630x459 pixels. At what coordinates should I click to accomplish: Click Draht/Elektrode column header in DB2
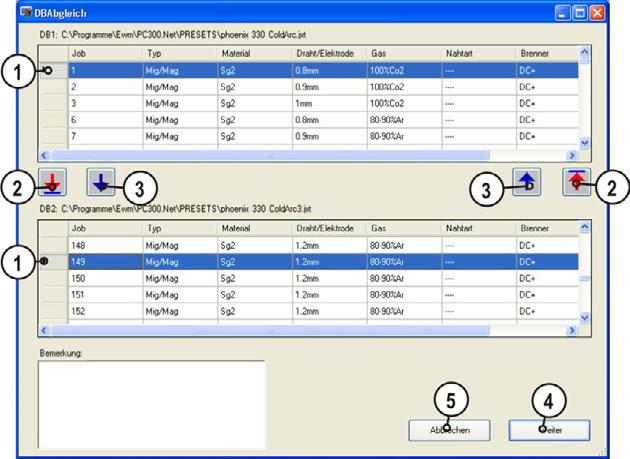click(x=329, y=228)
